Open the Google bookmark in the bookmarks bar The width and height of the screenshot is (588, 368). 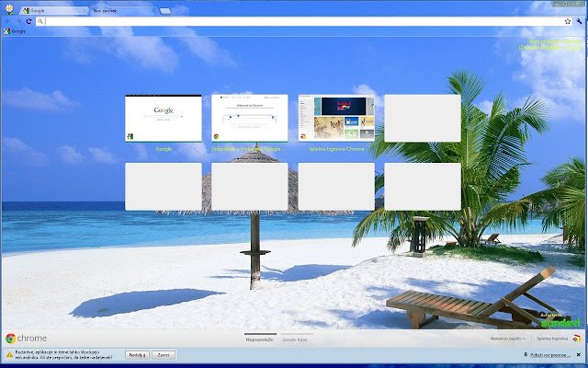click(x=15, y=31)
